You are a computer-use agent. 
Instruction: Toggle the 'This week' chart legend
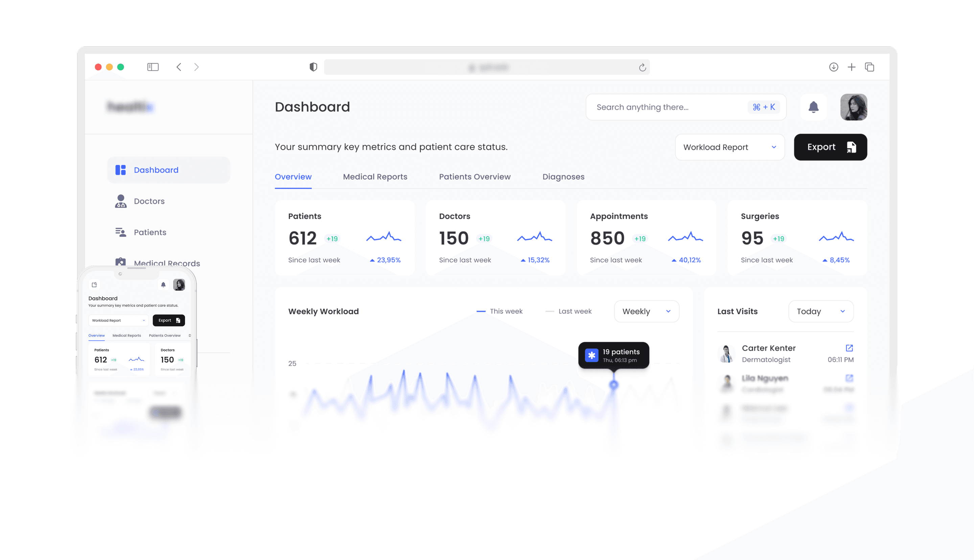coord(499,311)
